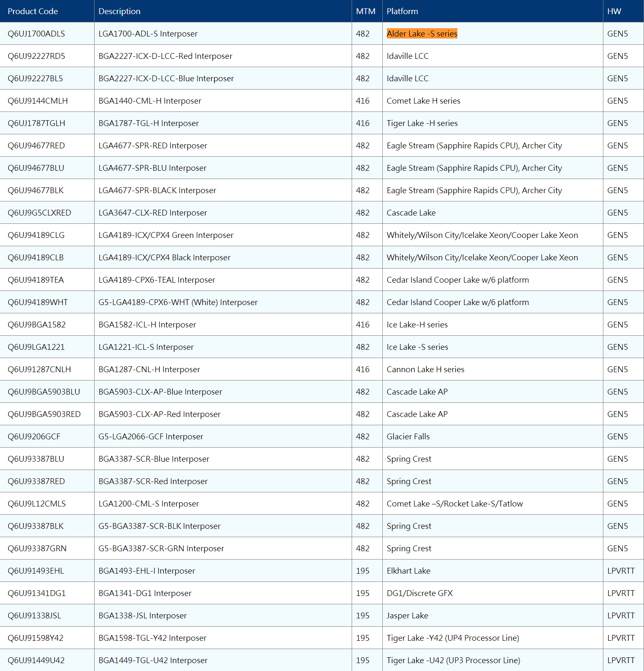Click BGA1787-TGL-H Interposer description
644x671 pixels.
148,123
